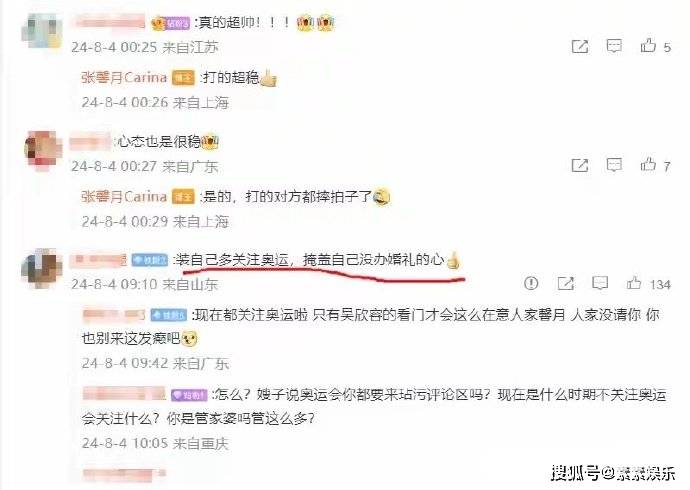View the second commenter's avatar
Screen dimensions: 690x490
pyautogui.click(x=43, y=149)
